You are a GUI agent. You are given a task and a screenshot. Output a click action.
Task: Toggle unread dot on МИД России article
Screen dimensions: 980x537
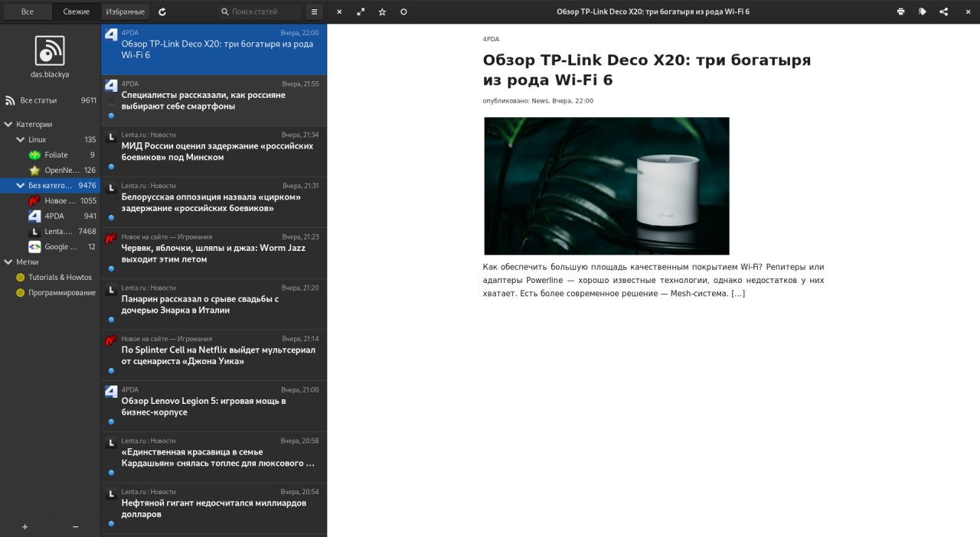pyautogui.click(x=111, y=166)
